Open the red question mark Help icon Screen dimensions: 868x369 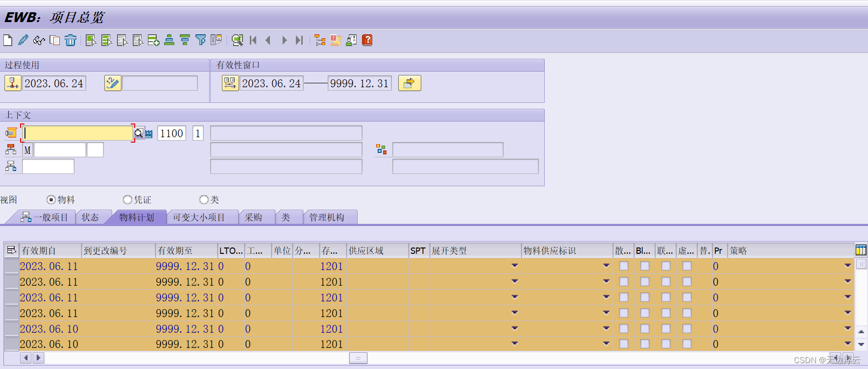coord(367,40)
